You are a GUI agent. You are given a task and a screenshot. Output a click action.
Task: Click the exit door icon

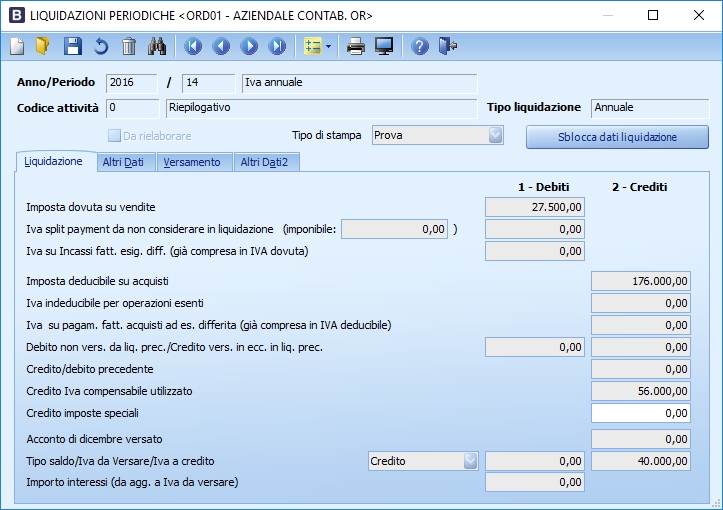point(448,46)
